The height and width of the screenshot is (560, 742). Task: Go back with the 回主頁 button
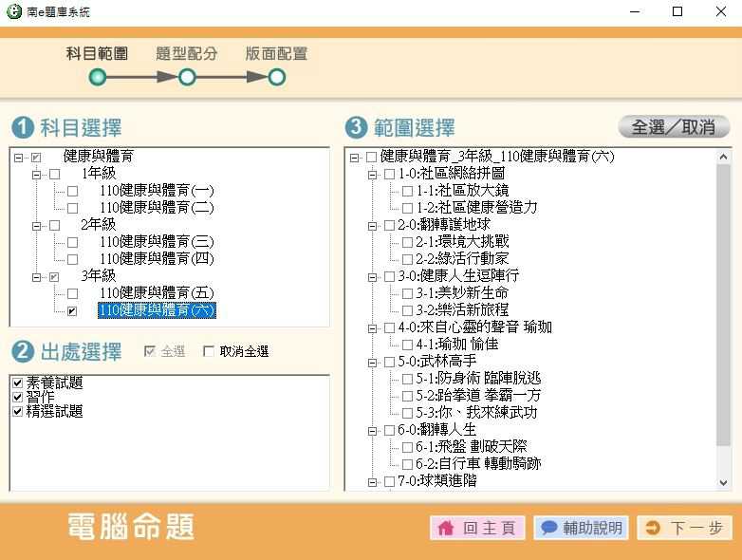click(x=477, y=528)
